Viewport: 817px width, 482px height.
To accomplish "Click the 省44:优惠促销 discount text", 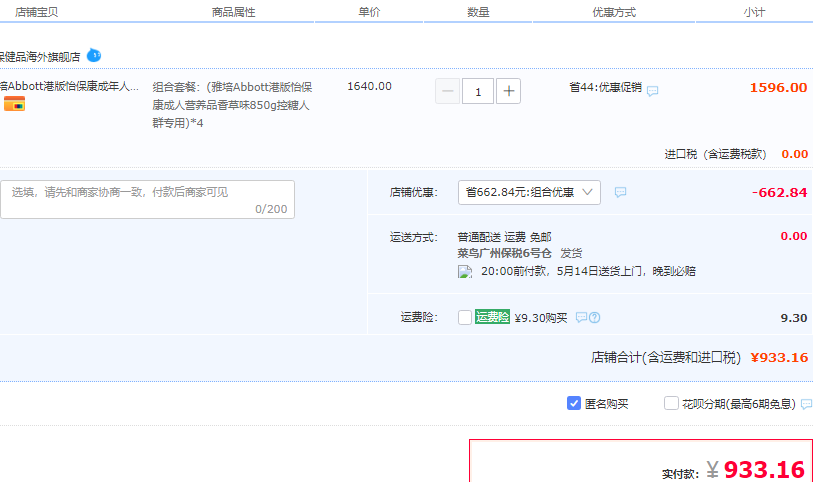I will click(x=605, y=87).
